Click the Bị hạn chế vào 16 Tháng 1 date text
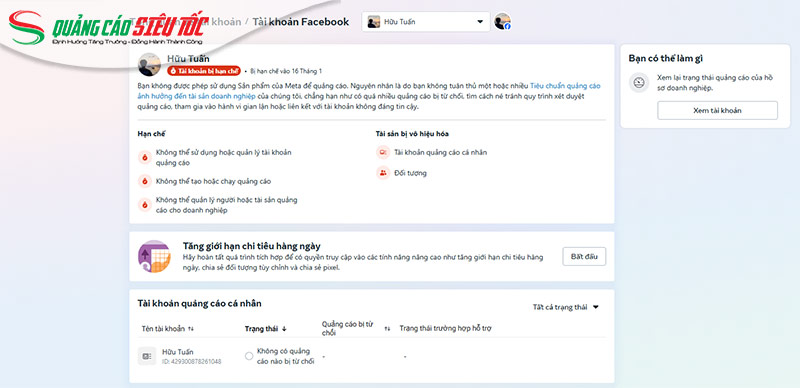 click(286, 71)
